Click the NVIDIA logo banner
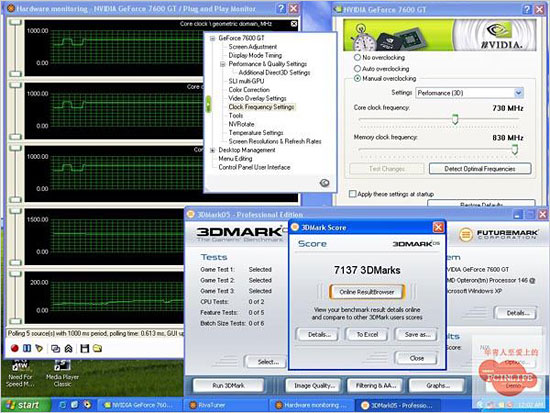 tap(440, 35)
